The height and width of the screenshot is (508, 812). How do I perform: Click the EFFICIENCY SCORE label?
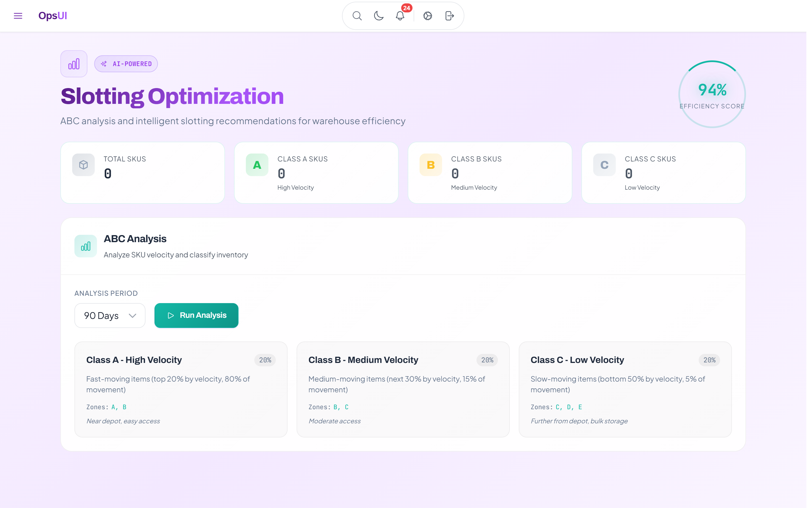click(712, 106)
